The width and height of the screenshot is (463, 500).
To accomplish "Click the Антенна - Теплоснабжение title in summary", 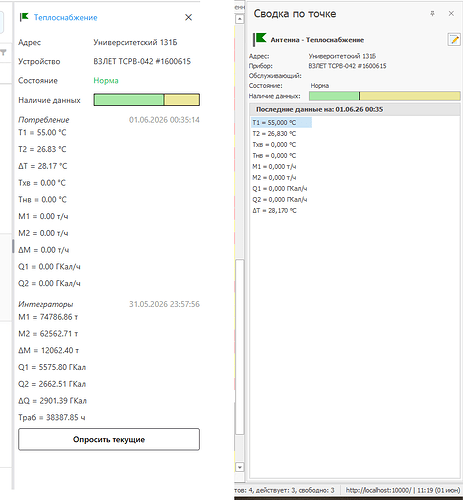I will 317,40.
